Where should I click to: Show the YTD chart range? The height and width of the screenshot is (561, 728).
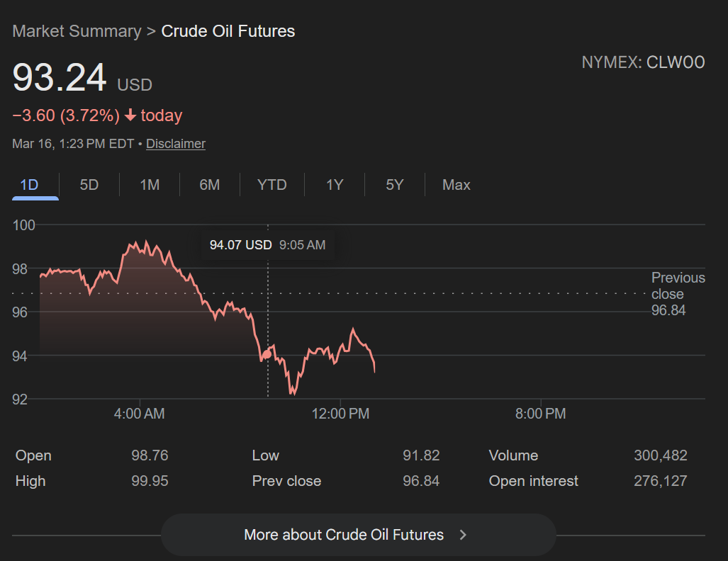pyautogui.click(x=272, y=185)
